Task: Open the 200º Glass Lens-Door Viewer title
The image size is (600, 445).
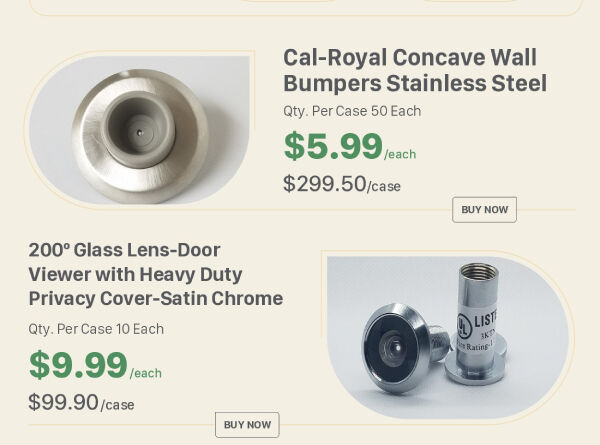Action: pos(155,274)
